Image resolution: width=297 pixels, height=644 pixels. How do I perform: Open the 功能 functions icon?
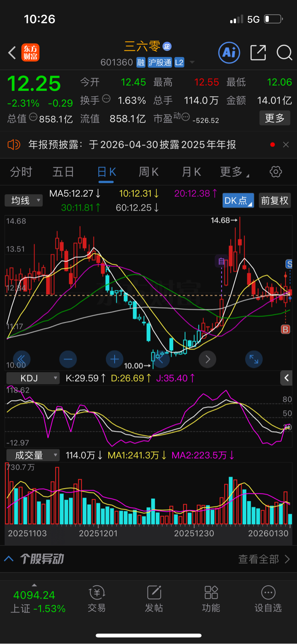(211, 599)
